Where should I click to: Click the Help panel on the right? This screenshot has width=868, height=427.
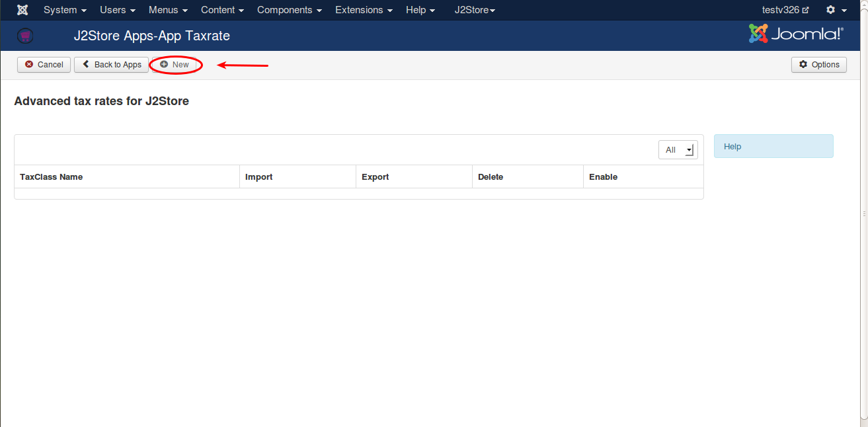(773, 146)
